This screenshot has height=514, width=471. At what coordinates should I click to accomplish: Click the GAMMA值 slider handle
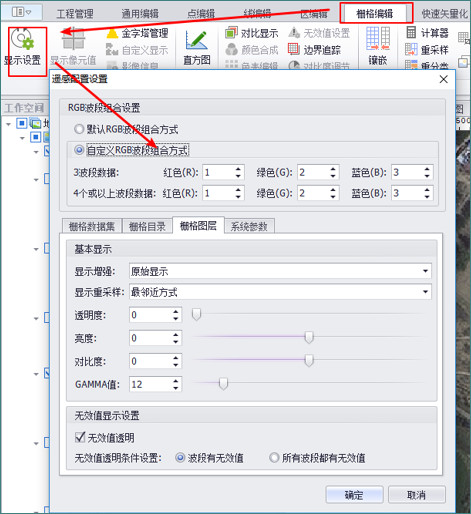coord(223,383)
